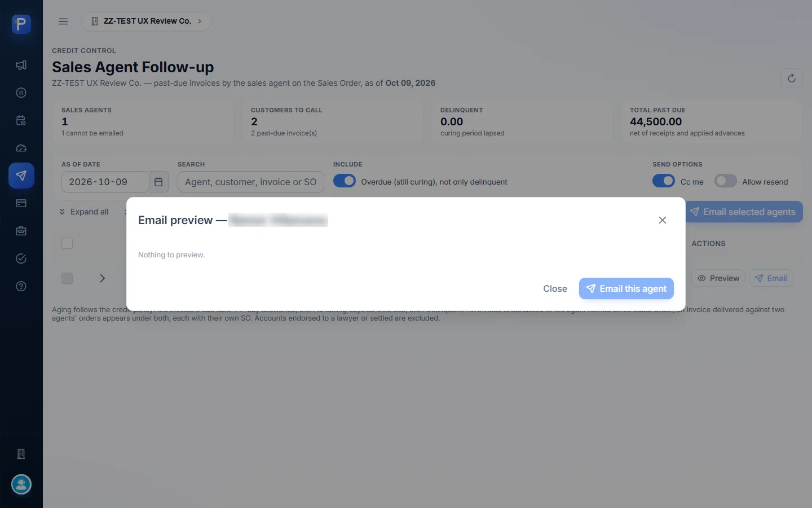Toggle Overdue (still curing) include switch
Viewport: 812px width, 508px height.
click(345, 181)
